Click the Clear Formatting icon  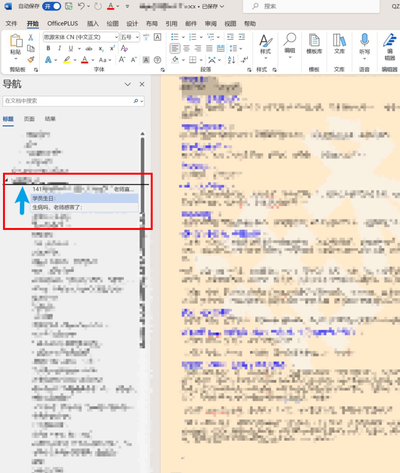[x=124, y=48]
